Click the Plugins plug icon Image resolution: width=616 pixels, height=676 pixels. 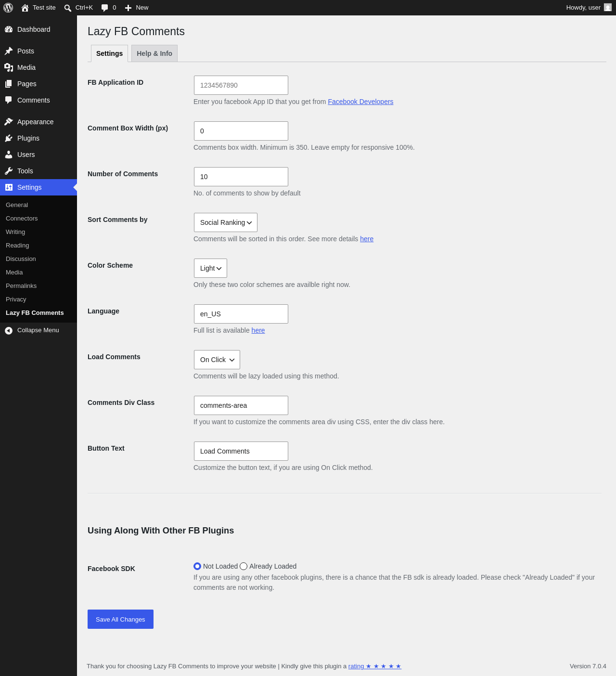[9, 138]
